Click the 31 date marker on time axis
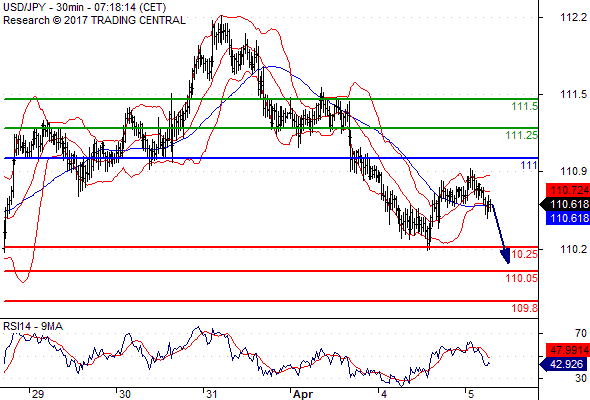The image size is (590, 400). (211, 394)
